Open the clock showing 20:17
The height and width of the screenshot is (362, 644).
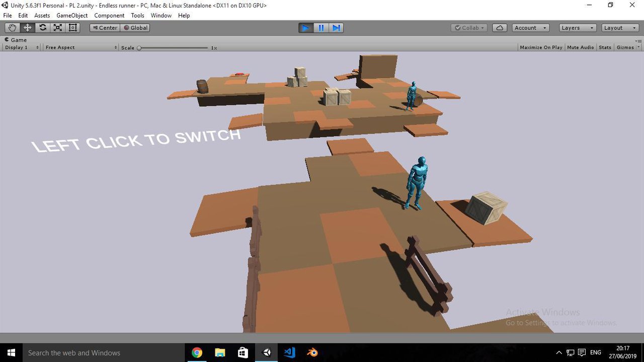(x=622, y=352)
